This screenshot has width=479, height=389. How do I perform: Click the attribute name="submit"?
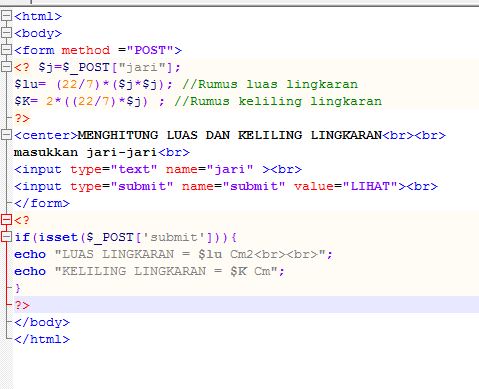[234, 186]
